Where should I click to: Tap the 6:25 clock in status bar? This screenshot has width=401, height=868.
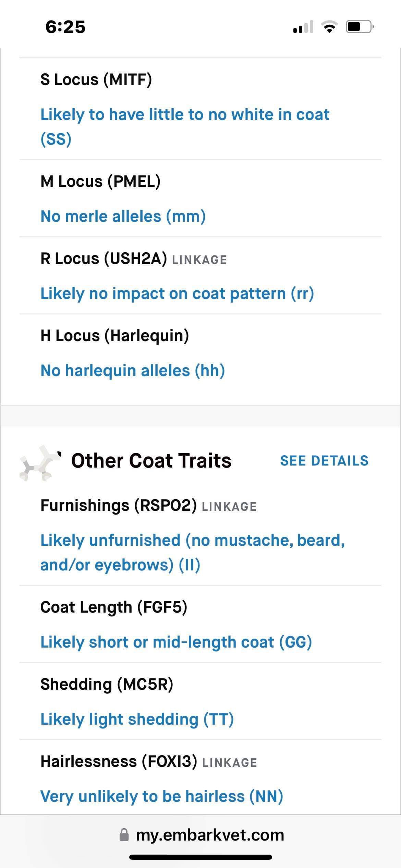(65, 27)
